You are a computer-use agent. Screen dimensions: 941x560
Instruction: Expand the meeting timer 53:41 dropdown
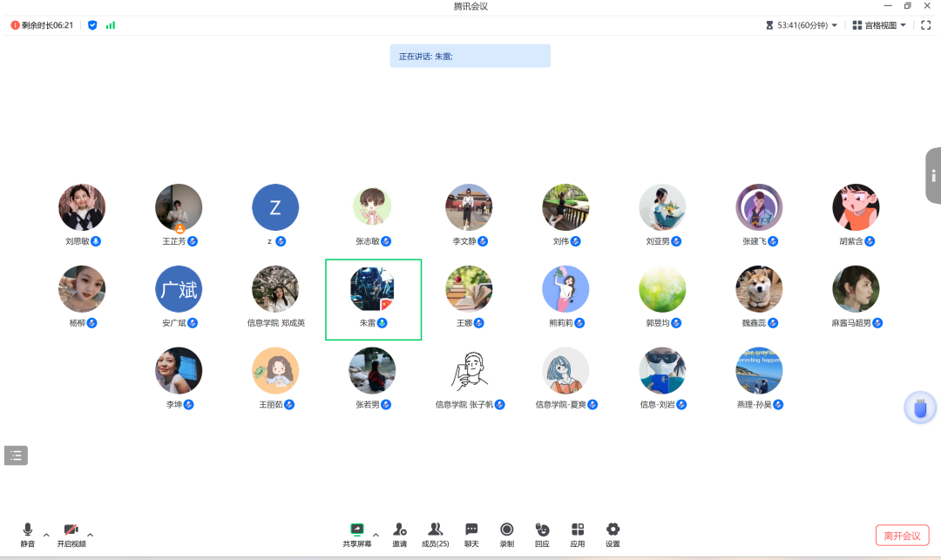tap(802, 25)
